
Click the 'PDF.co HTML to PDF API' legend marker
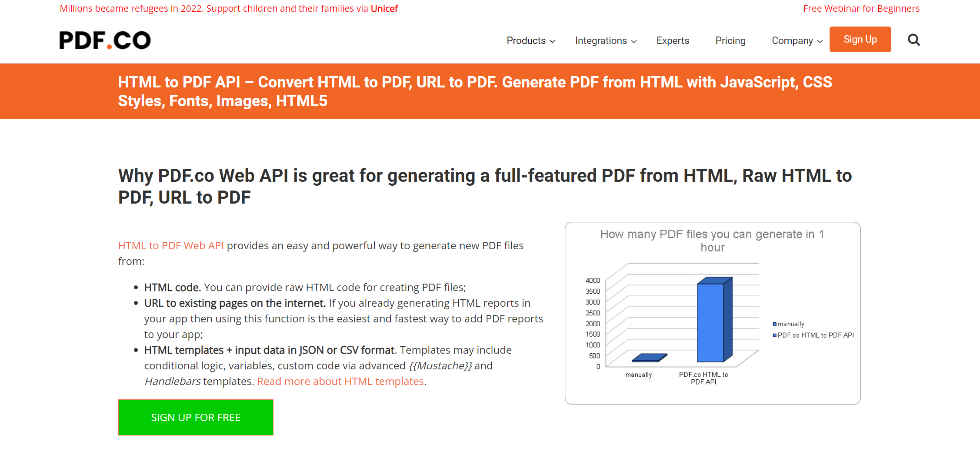[774, 335]
